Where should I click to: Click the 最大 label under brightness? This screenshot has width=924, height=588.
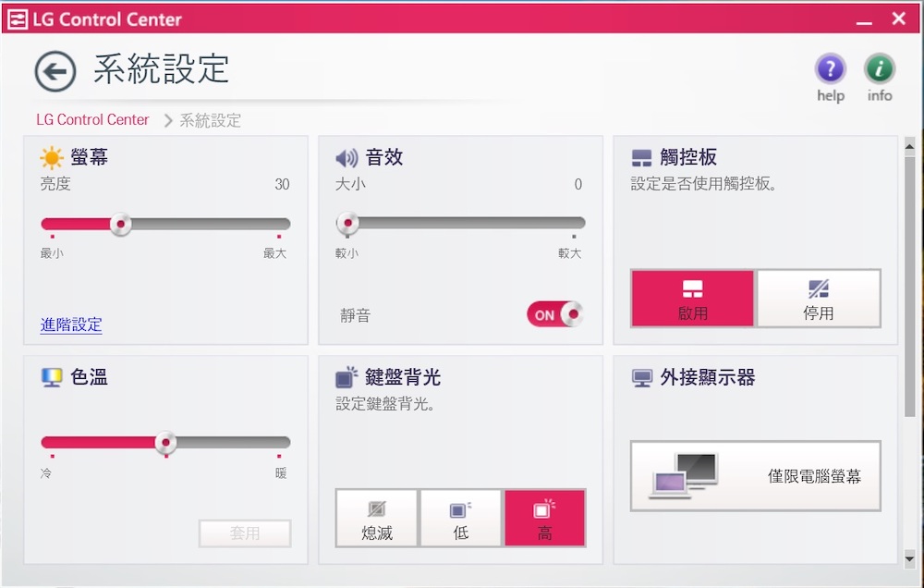pyautogui.click(x=274, y=253)
